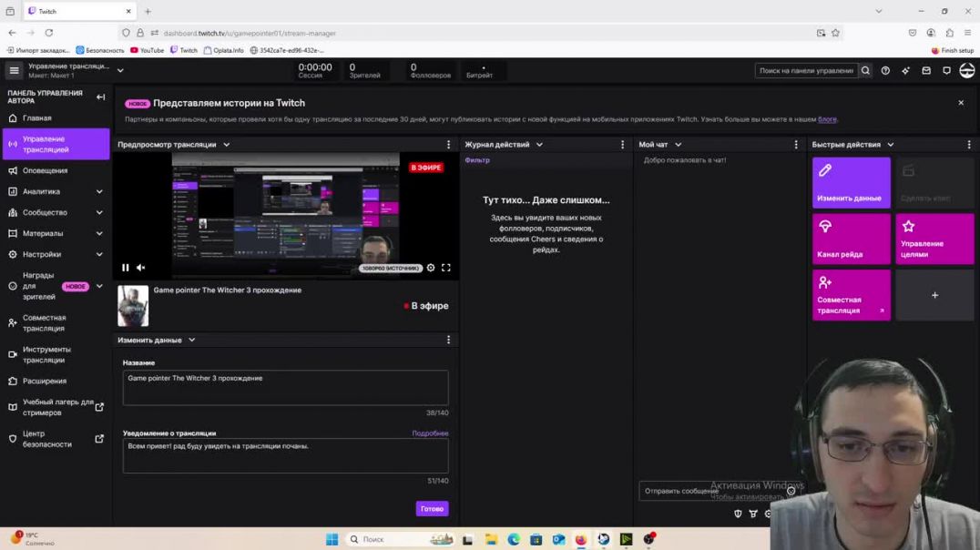Open Предпросмотр трансляции panel options menu
This screenshot has width=980, height=550.
click(448, 145)
